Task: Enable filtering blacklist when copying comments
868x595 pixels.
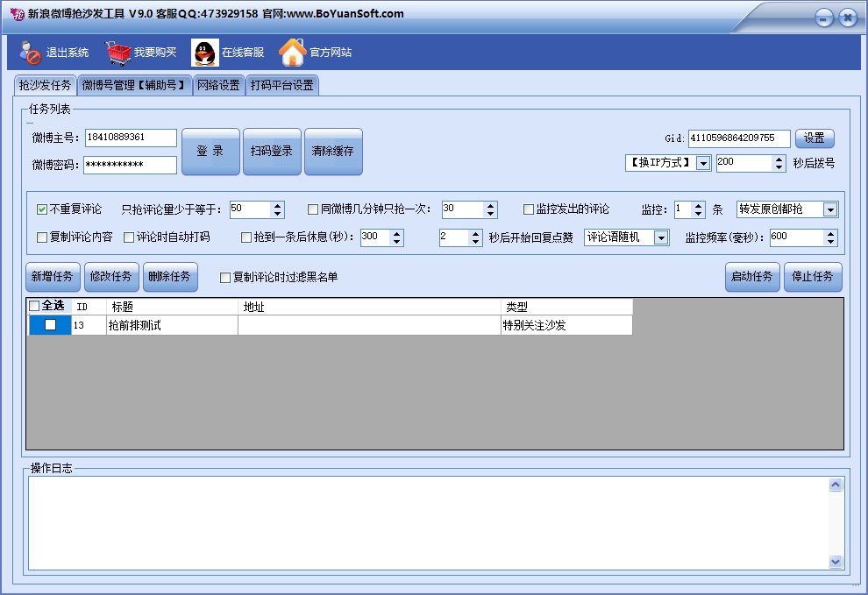Action: click(x=224, y=277)
